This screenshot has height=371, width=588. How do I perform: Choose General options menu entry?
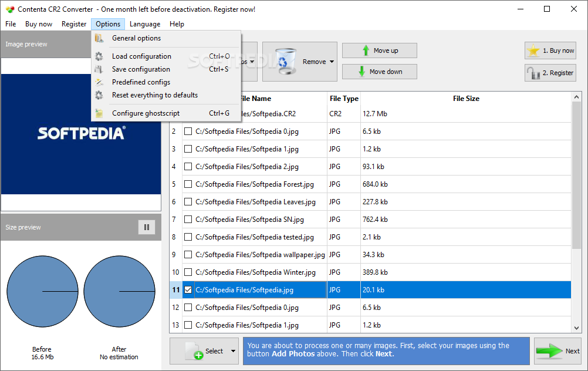pyautogui.click(x=165, y=38)
